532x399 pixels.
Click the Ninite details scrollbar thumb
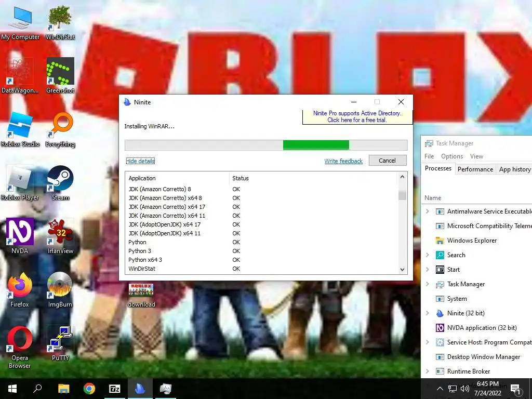click(x=402, y=195)
